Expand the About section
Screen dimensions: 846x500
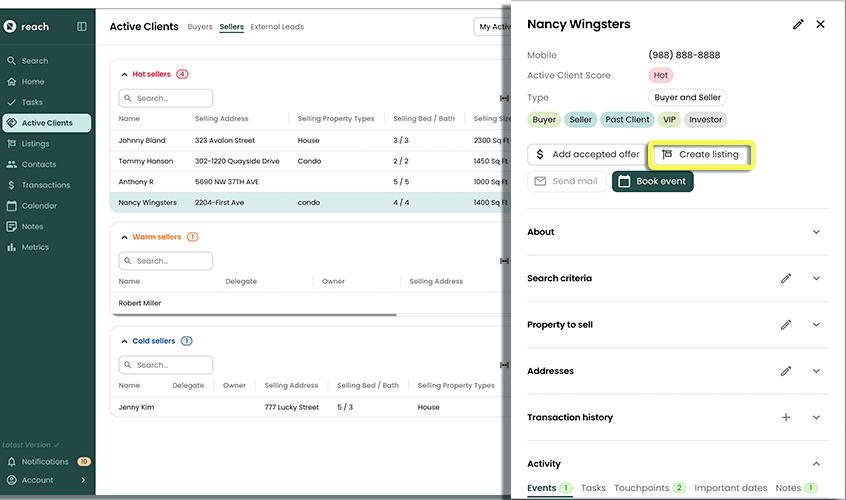click(x=816, y=232)
